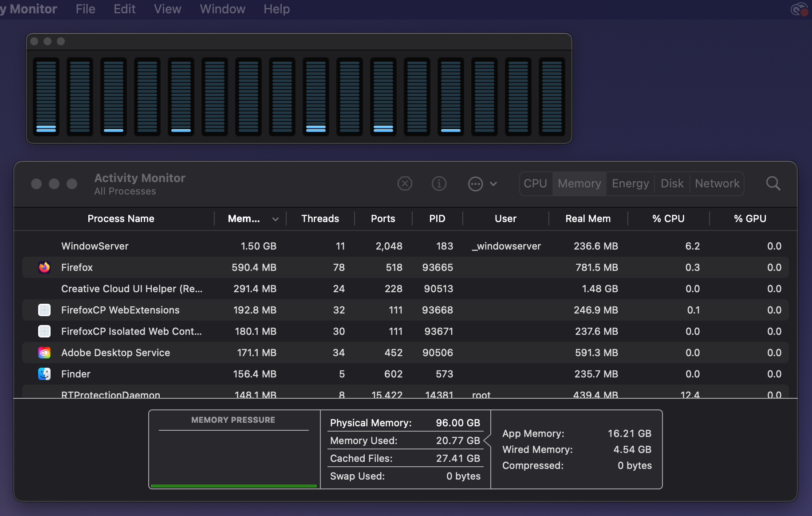Click the 590.4 MB memory value
This screenshot has width=812, height=516.
tap(254, 267)
